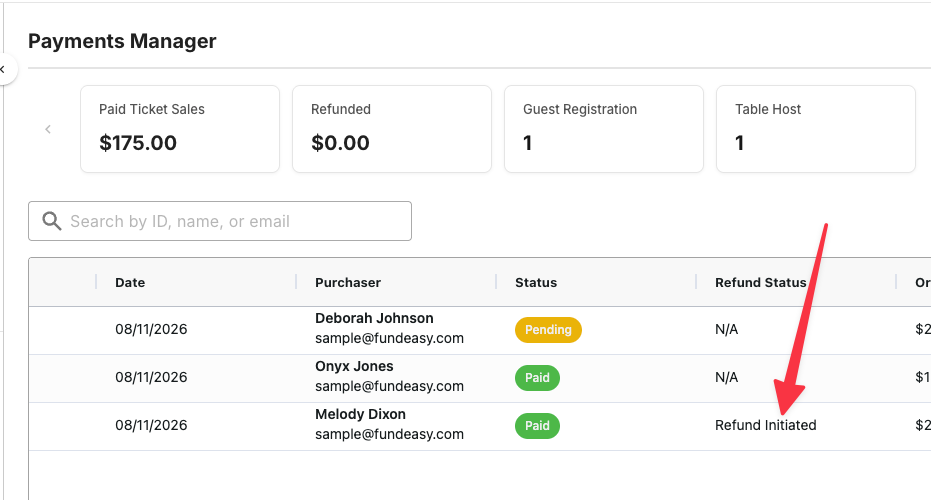This screenshot has height=500, width=931.
Task: Sort by Refund Status column header
Action: tap(761, 283)
